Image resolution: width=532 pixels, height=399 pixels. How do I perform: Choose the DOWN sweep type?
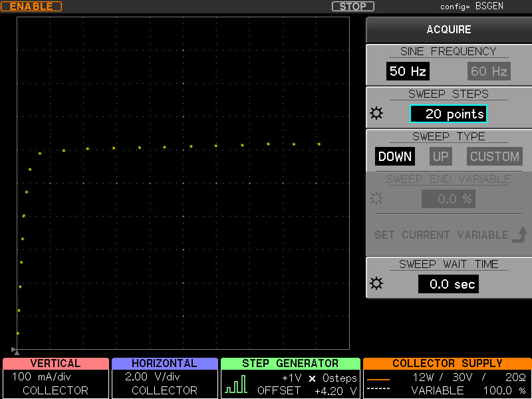(395, 156)
